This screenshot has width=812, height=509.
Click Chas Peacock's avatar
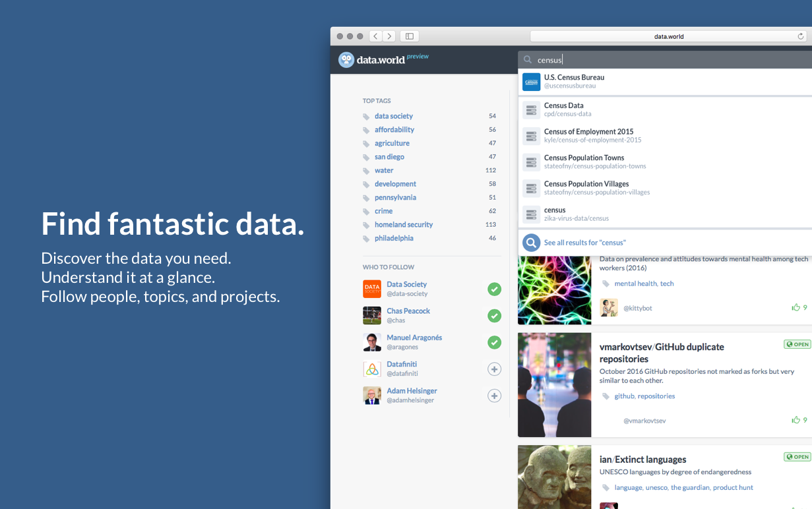point(372,315)
